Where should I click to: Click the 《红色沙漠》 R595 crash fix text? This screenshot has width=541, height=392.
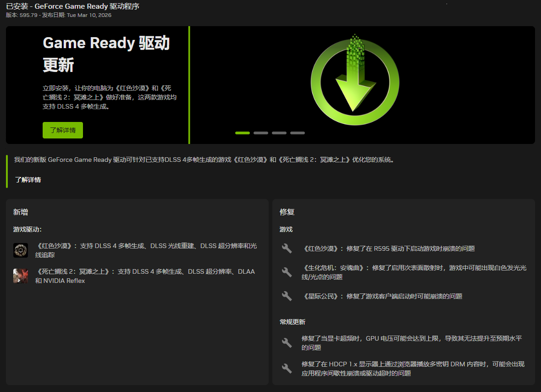[388, 248]
